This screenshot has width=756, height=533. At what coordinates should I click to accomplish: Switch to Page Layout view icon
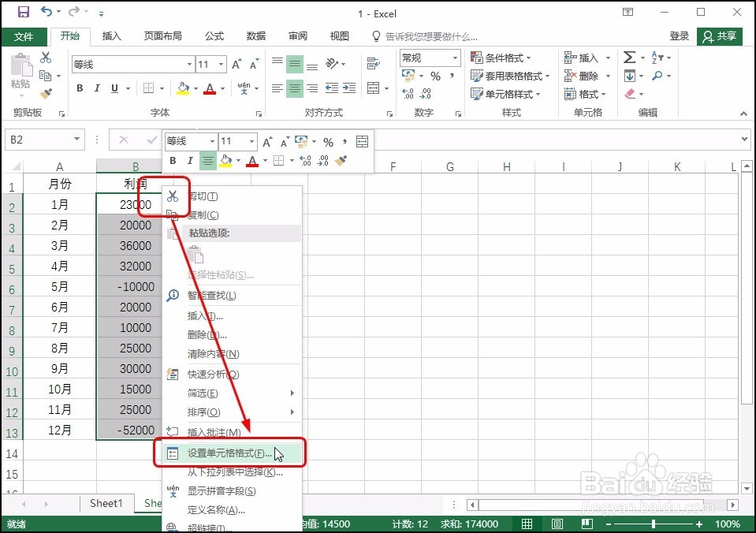click(557, 524)
